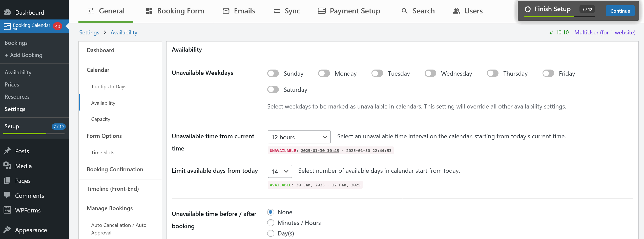This screenshot has height=239, width=644.
Task: Select the Minutes / Hours radio option
Action: [271, 223]
